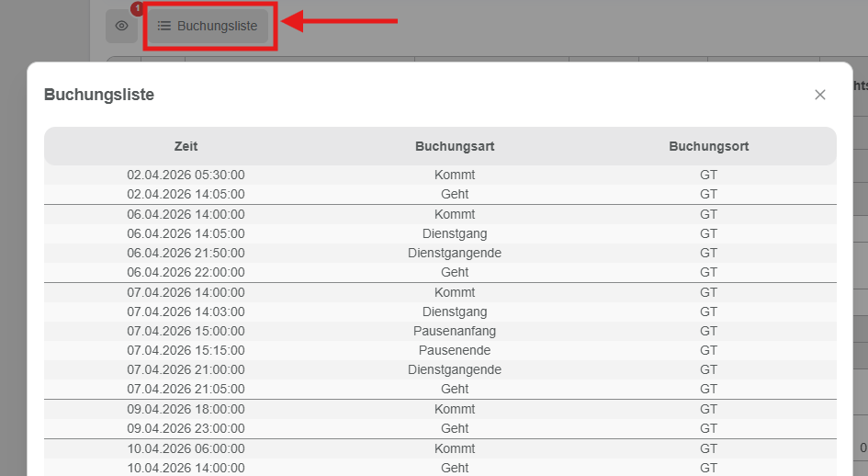
Task: Select Dienstgangende at 06.04.2026 21:50:00
Action: tap(440, 253)
